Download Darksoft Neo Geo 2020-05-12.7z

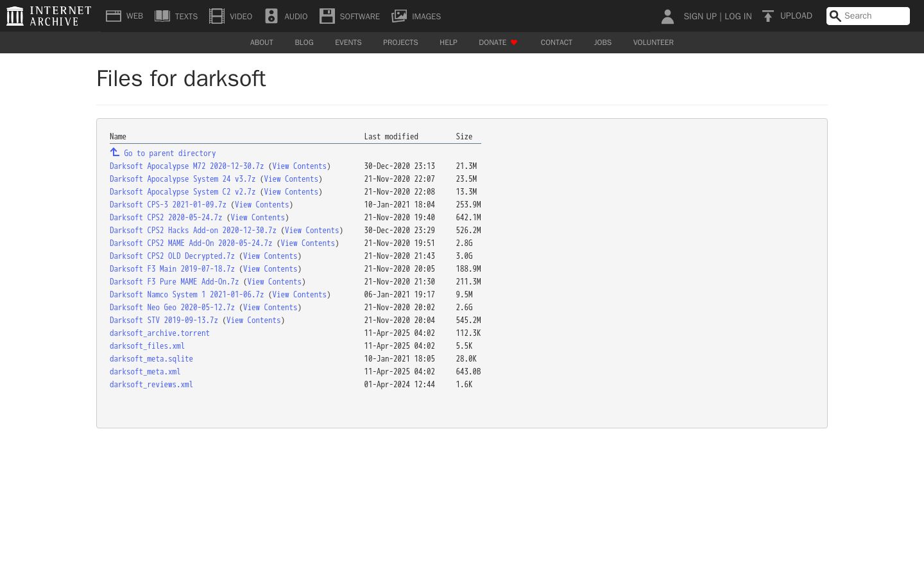[173, 308]
